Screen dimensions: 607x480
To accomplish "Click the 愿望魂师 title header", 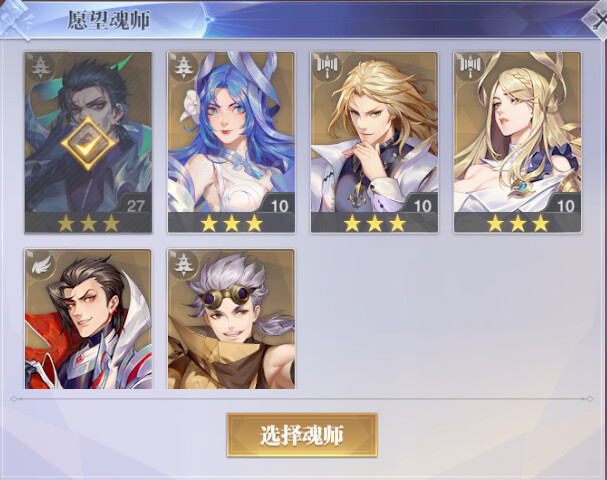I will (109, 20).
